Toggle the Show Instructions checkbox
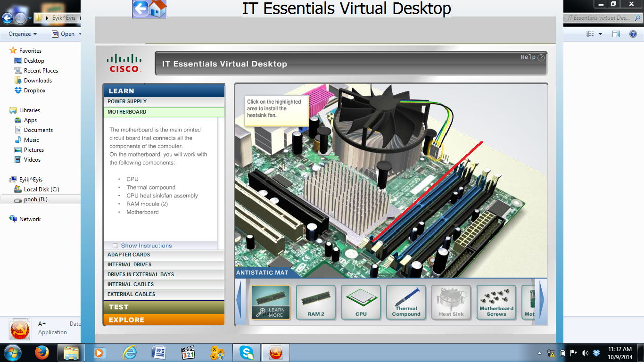This screenshot has width=644, height=362. (x=115, y=246)
